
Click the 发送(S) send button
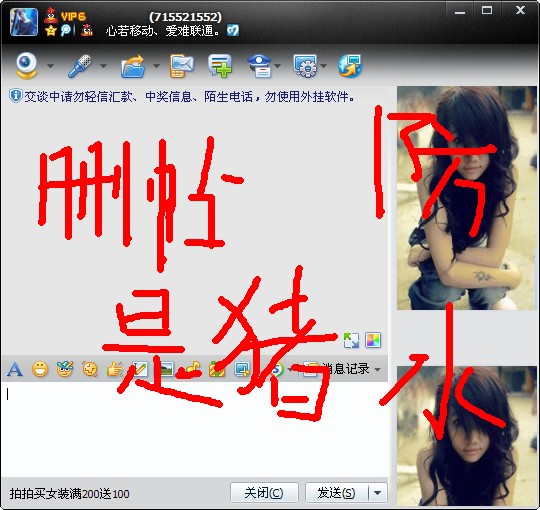tap(336, 493)
